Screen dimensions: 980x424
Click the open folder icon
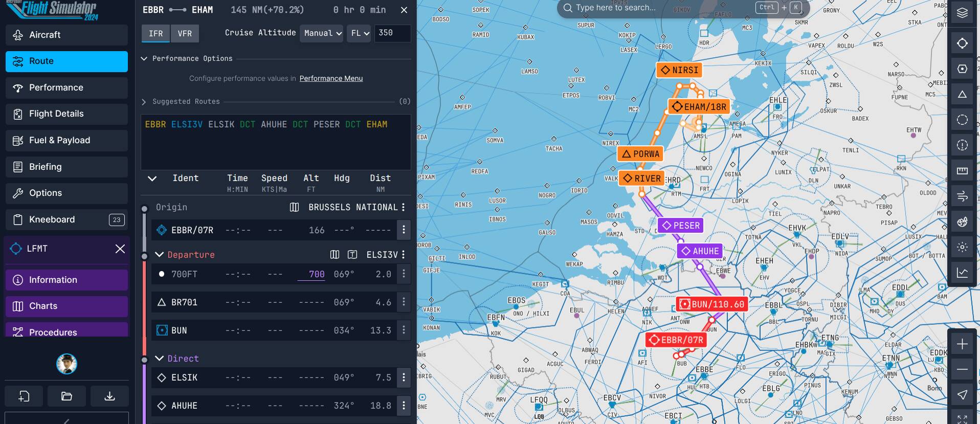point(66,396)
